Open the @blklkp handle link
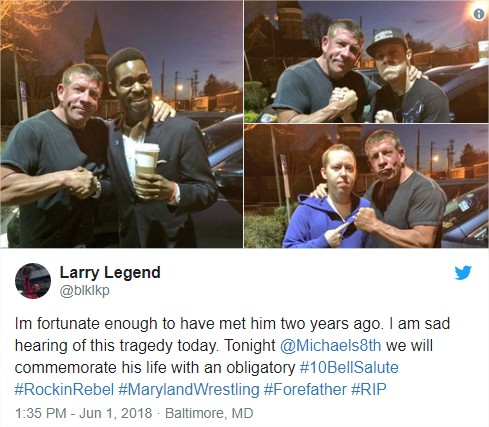 84,290
